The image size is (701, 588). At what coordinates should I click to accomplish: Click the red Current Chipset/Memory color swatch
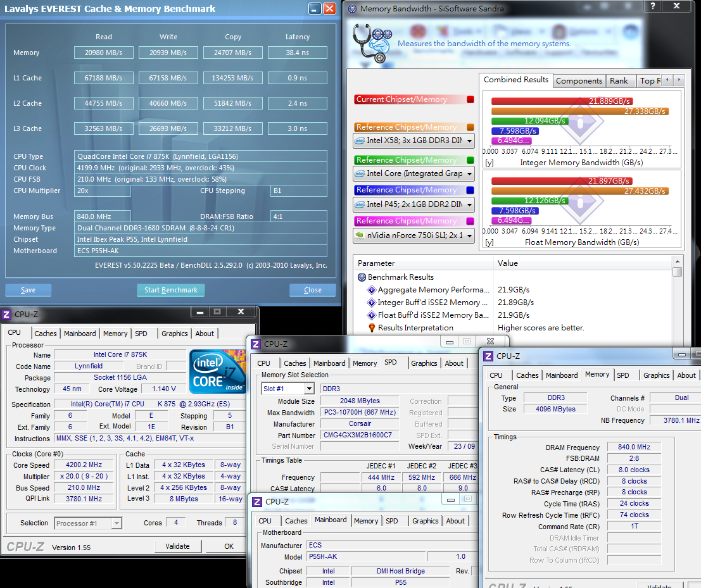(x=470, y=99)
